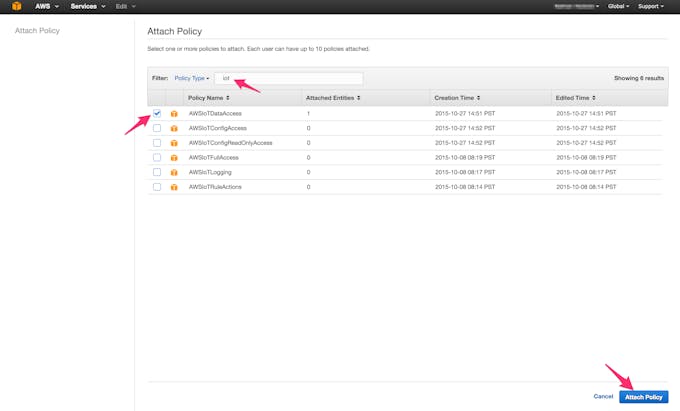
Task: Sort by Edited Time column
Action: click(575, 98)
